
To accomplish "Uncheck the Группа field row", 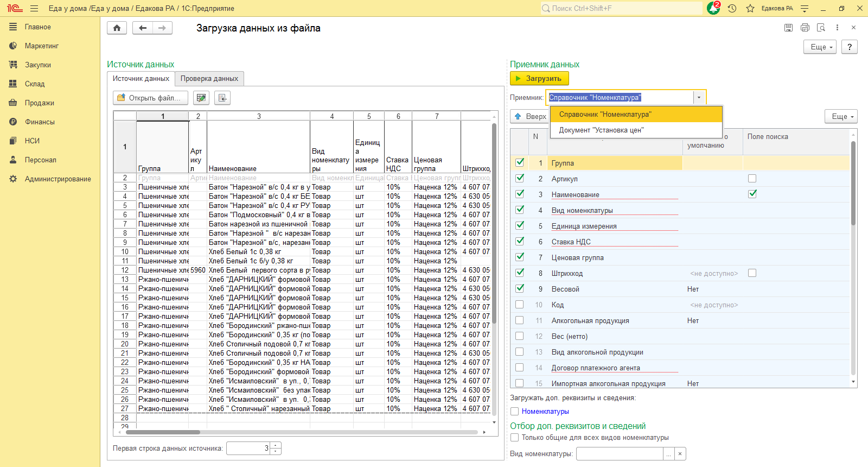I will point(520,162).
